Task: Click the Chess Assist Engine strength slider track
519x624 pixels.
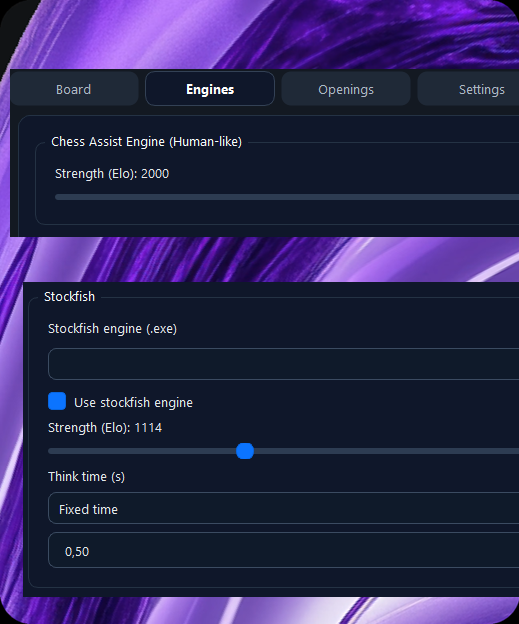Action: [x=287, y=197]
